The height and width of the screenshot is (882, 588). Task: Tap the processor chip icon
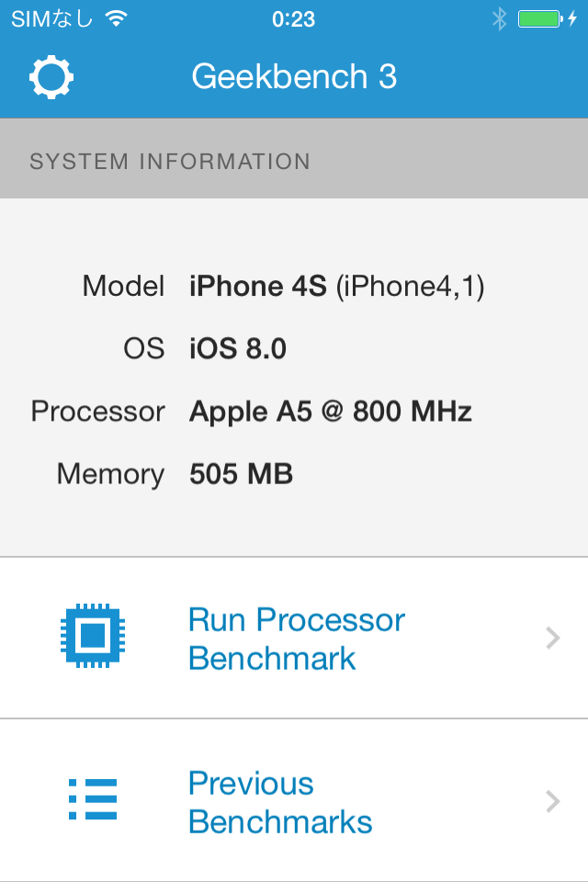pos(93,636)
